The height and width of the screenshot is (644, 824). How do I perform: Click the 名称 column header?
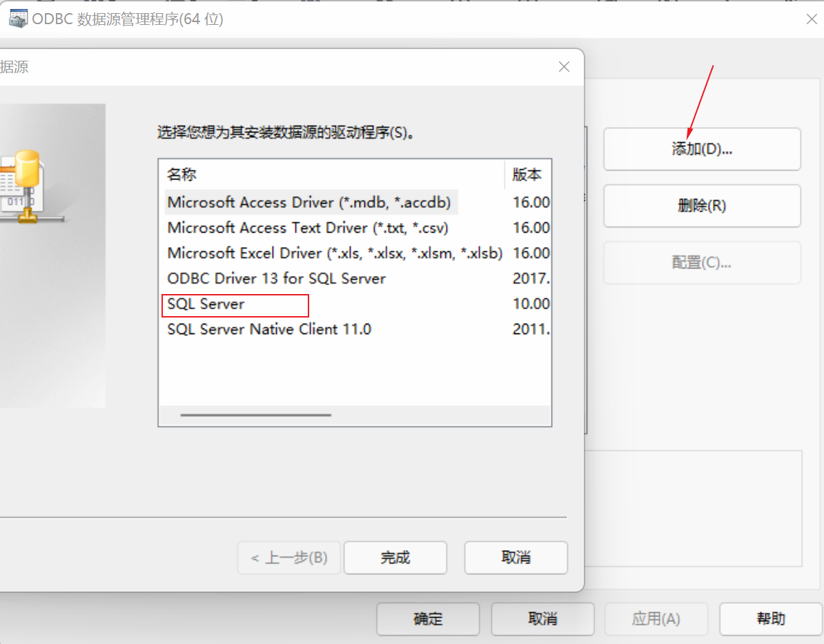click(x=181, y=175)
